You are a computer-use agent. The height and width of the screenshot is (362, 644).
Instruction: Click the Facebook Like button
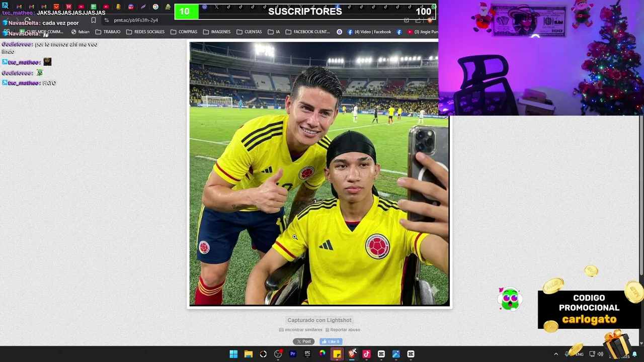(x=331, y=341)
